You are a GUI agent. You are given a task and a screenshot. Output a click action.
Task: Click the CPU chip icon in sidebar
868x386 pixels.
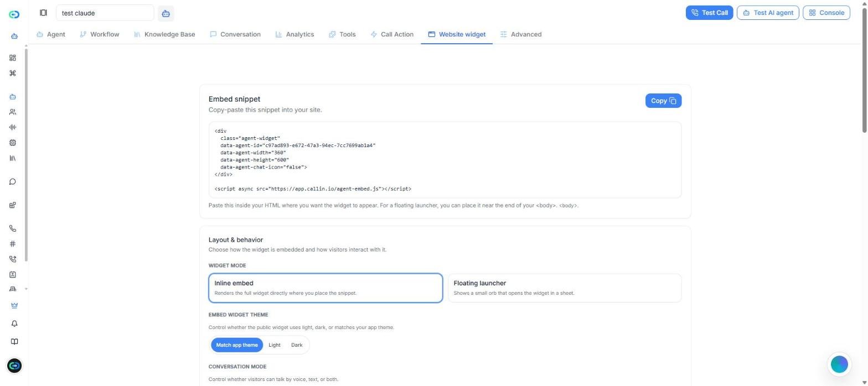click(13, 143)
